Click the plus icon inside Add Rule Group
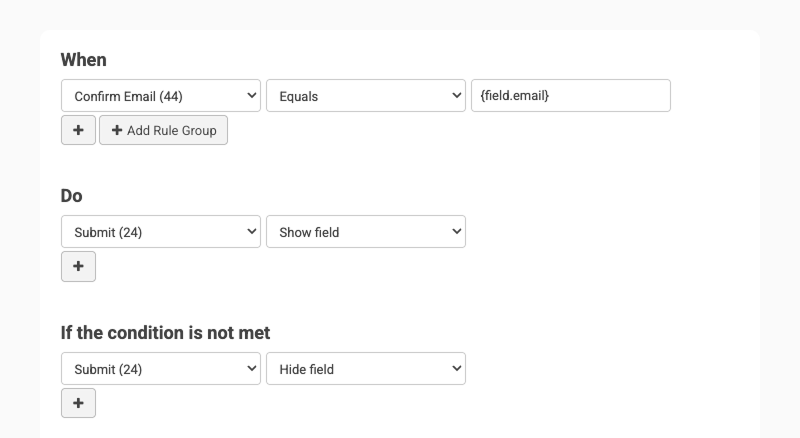The height and width of the screenshot is (438, 800). [117, 130]
